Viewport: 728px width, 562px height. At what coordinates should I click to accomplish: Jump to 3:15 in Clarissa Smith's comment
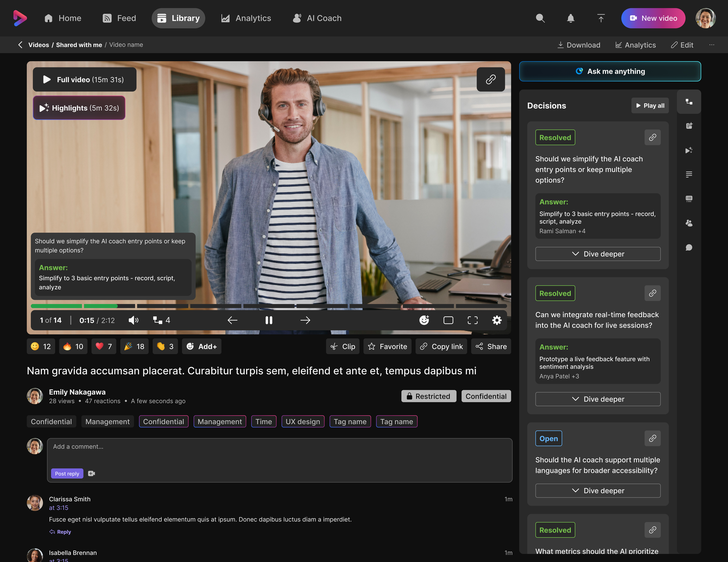(59, 508)
